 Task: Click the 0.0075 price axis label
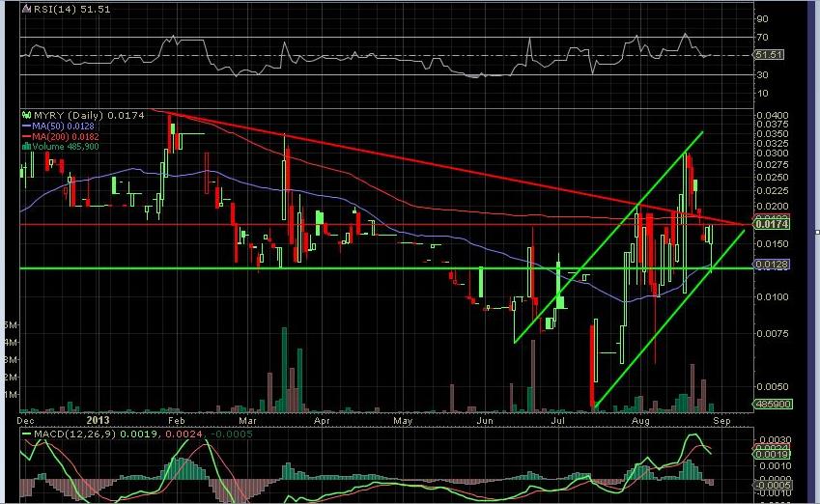pyautogui.click(x=773, y=333)
